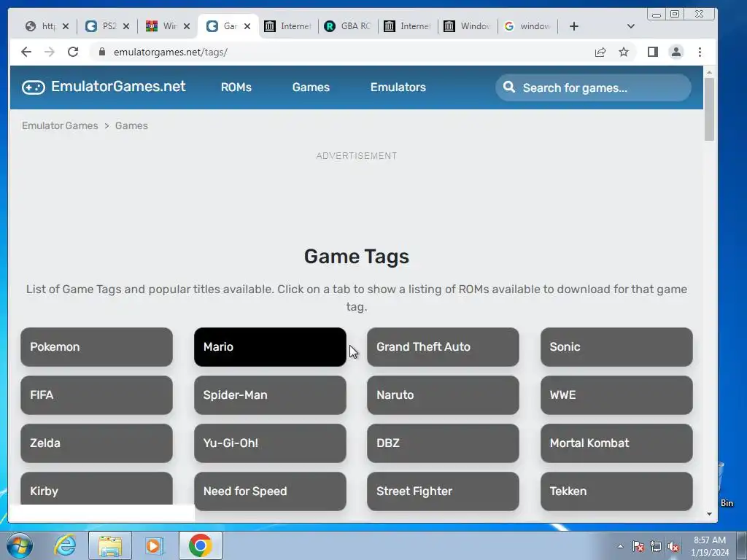Open the ROMs navigation menu
This screenshot has width=747, height=560.
(236, 87)
